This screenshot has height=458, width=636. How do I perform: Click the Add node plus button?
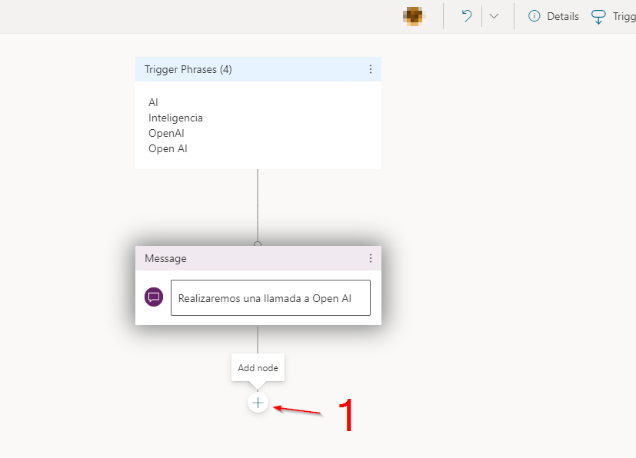click(x=258, y=402)
